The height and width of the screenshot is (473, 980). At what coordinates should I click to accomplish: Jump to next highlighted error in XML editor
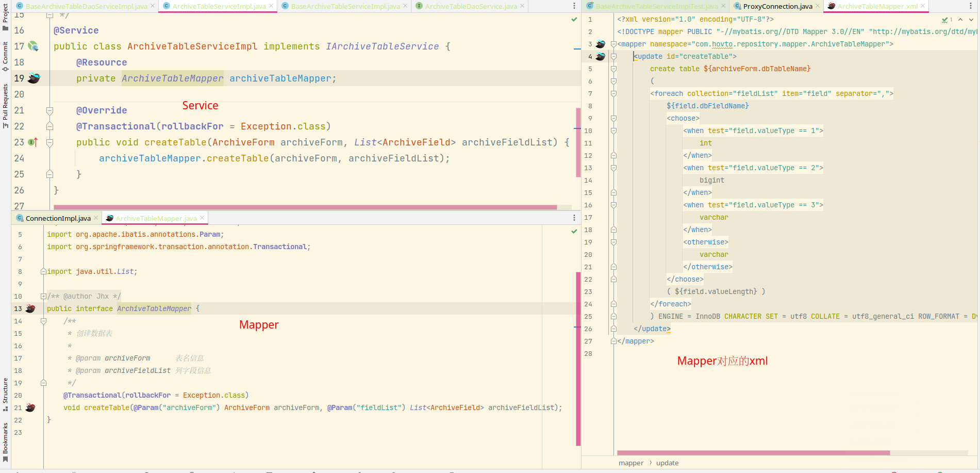[971, 20]
